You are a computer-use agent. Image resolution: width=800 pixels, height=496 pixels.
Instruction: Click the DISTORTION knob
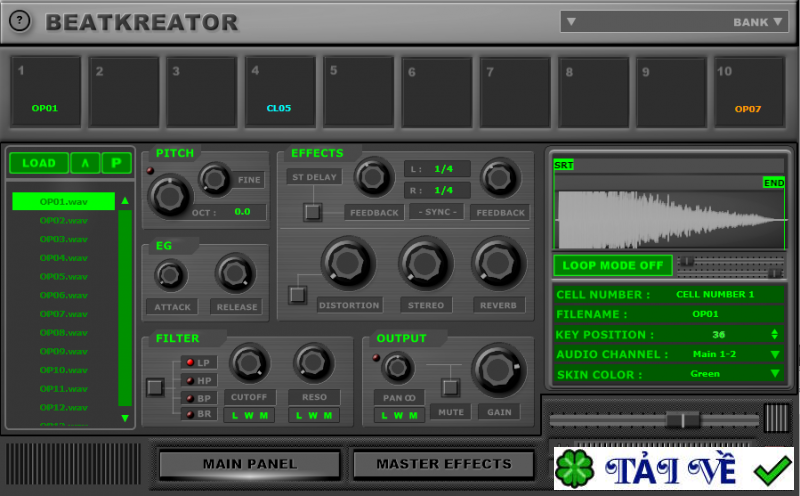click(348, 263)
